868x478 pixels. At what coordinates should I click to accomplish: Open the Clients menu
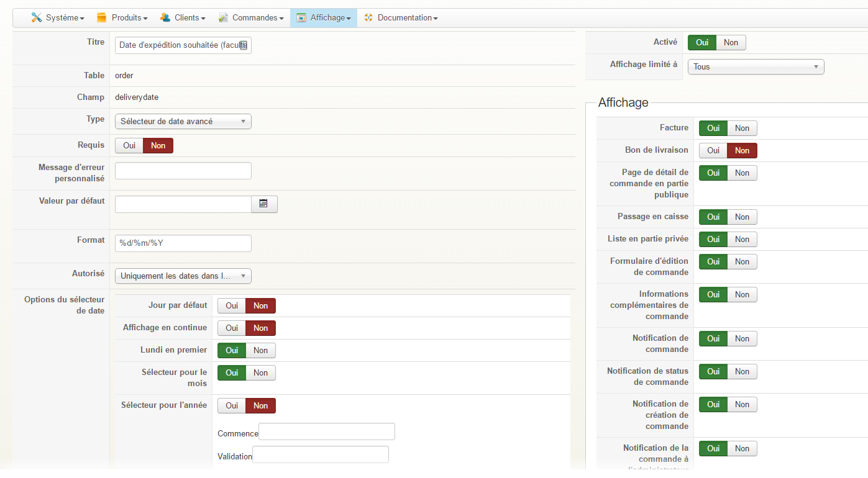pos(183,17)
